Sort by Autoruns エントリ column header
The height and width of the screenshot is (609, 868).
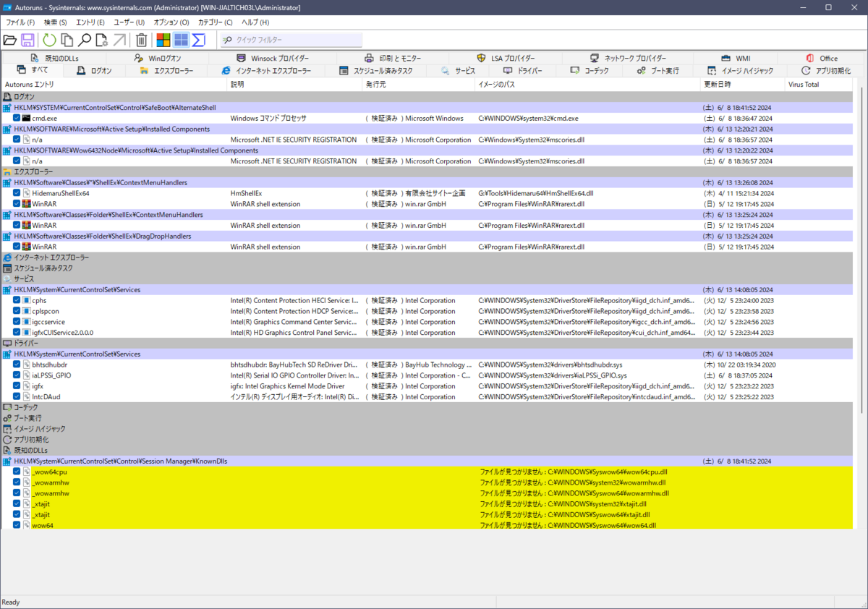(114, 85)
